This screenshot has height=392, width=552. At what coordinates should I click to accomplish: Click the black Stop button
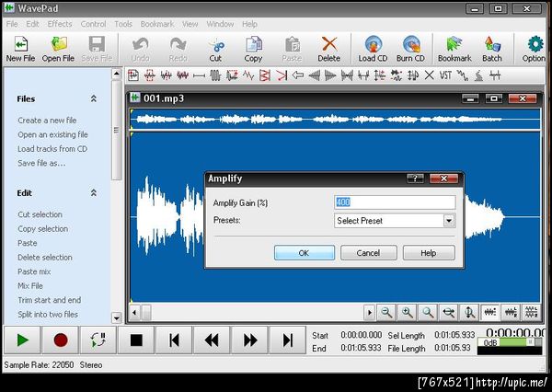pos(136,340)
